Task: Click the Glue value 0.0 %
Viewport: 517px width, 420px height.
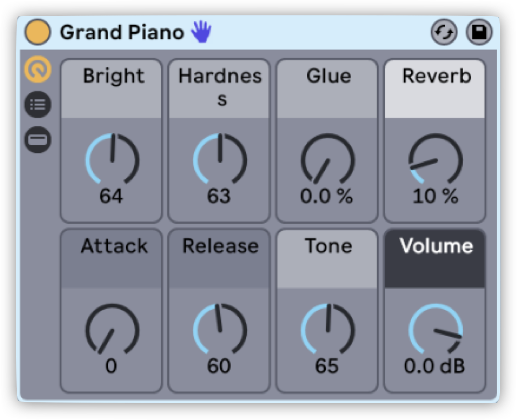Action: [x=326, y=196]
